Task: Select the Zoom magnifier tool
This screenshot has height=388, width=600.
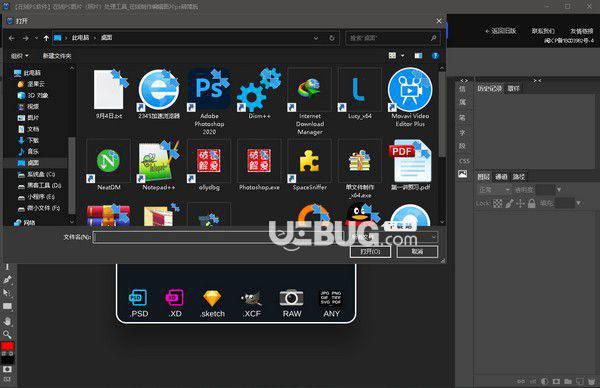Action: 7,334
